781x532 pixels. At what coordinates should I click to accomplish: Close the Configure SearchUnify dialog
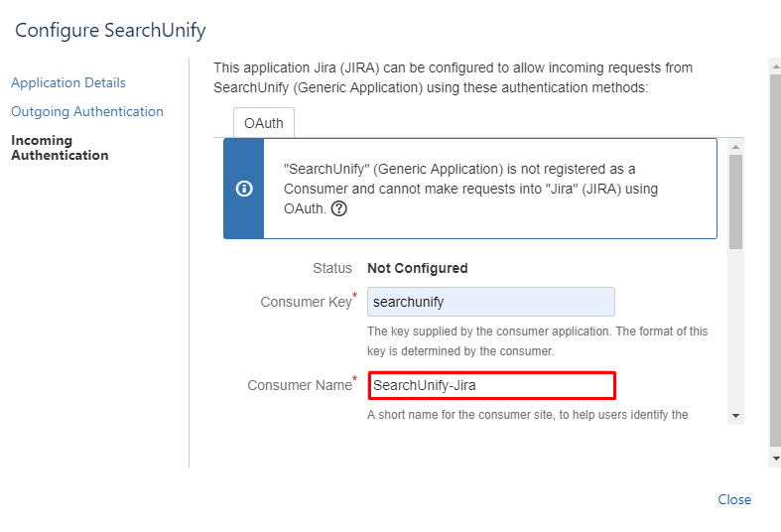[x=734, y=499]
